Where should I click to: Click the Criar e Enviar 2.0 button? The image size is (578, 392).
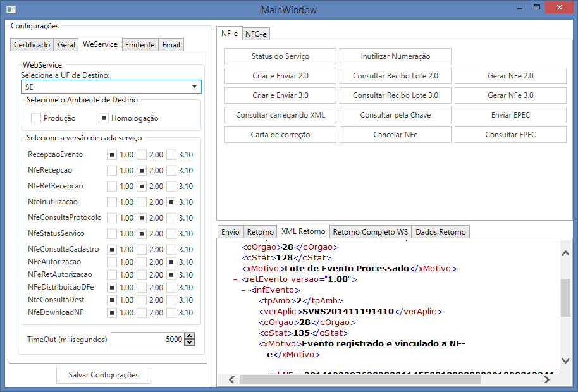(280, 75)
